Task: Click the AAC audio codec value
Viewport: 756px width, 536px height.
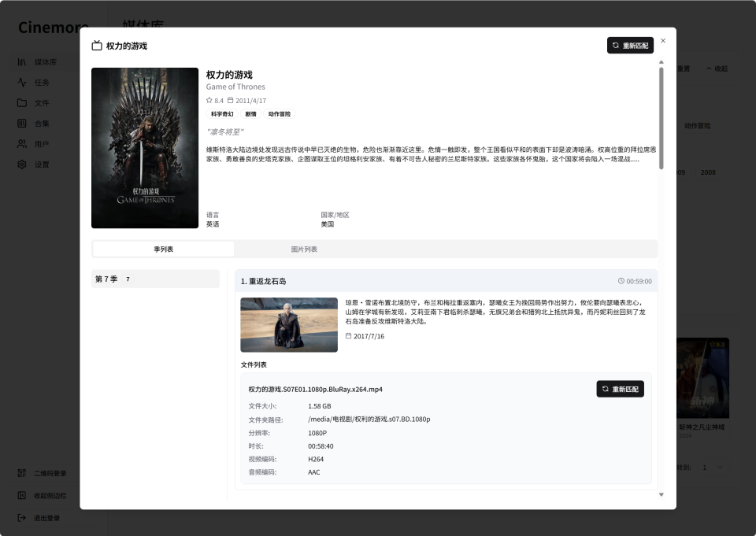Action: 314,472
